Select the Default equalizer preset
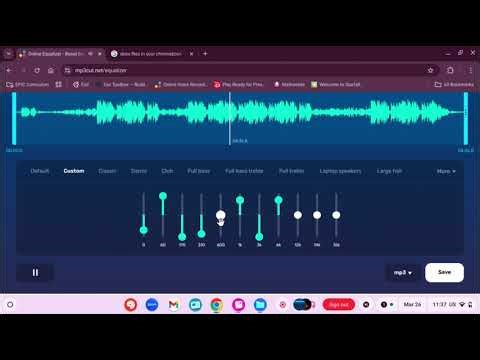Screen dimensions: 480x360 tap(40, 171)
